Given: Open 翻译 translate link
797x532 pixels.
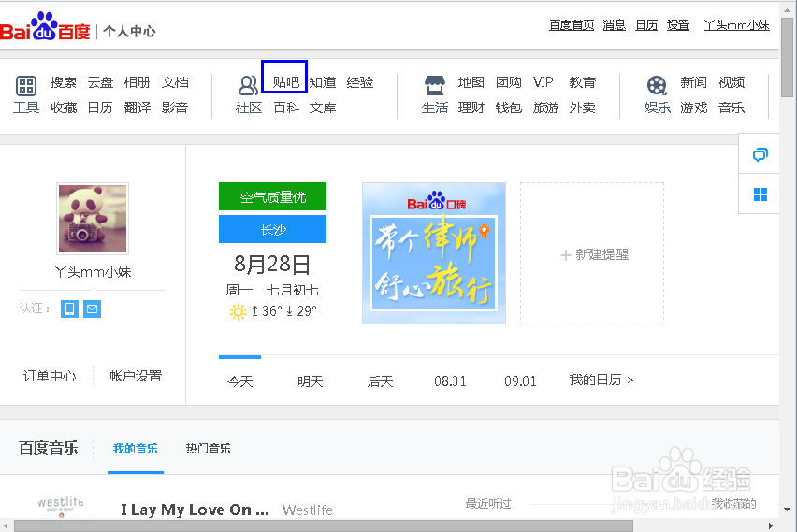Looking at the screenshot, I should pyautogui.click(x=138, y=108).
